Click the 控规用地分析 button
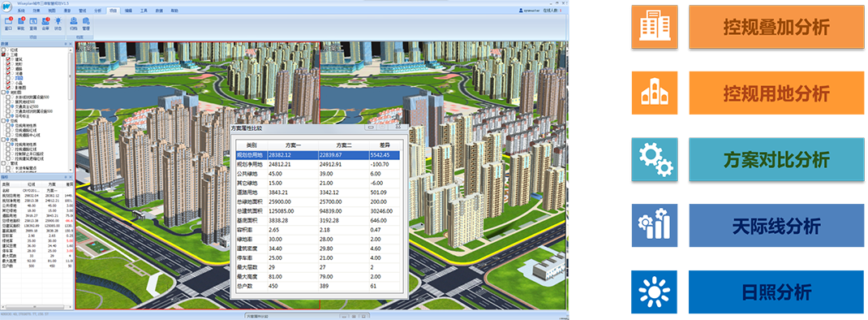Screen dimensions: 868x320 [776, 93]
